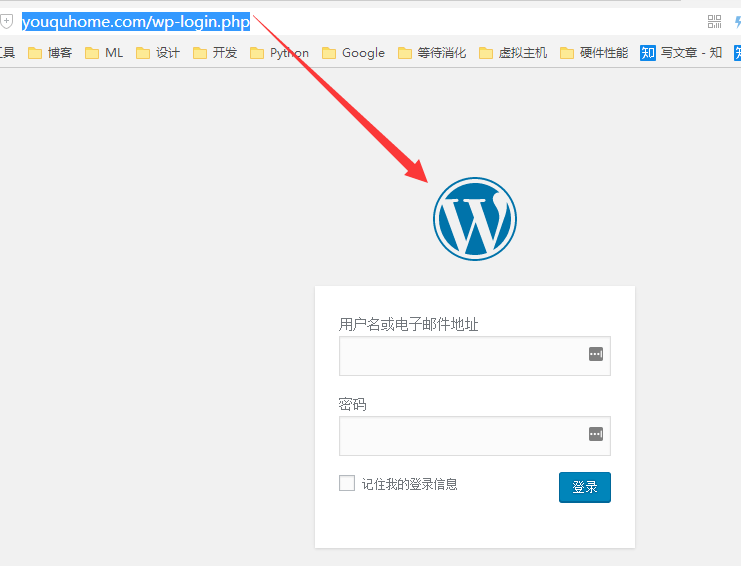Open the 虚拟主机 bookmark folder
Viewport: 741px width, 566px height.
(513, 52)
